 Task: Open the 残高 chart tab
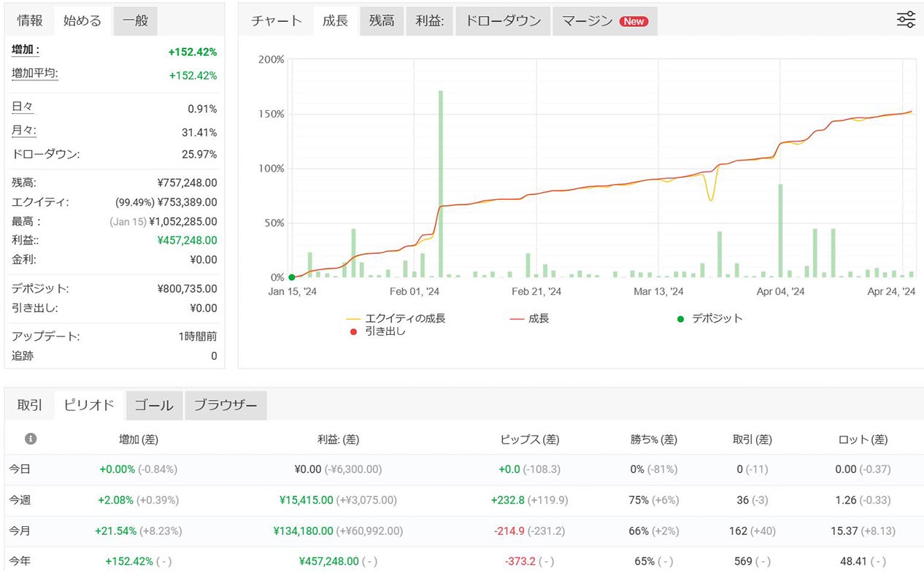click(x=382, y=21)
